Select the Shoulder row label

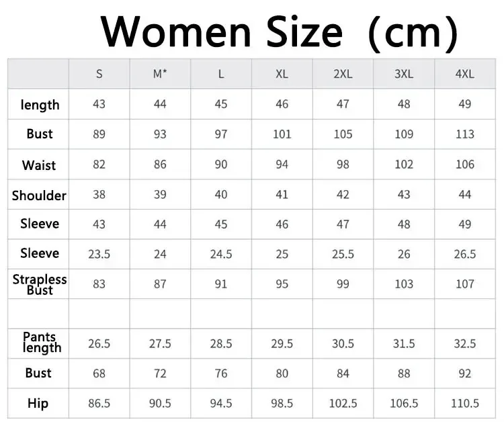click(39, 195)
